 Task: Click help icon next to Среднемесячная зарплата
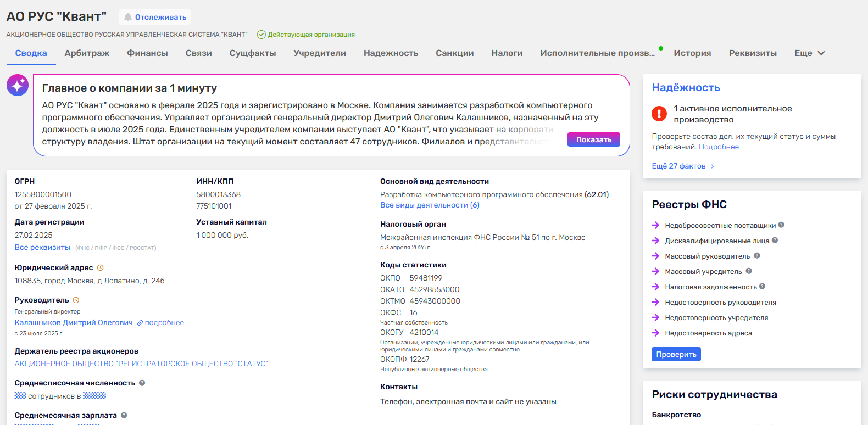[x=124, y=415]
